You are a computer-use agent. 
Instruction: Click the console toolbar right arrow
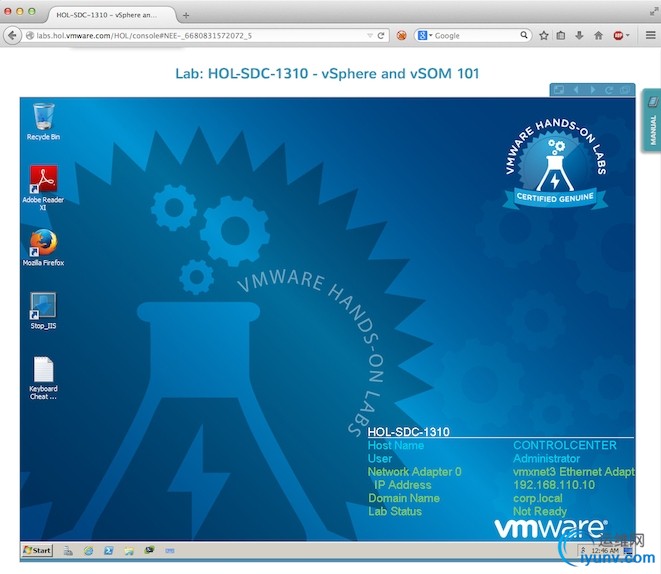pyautogui.click(x=593, y=90)
